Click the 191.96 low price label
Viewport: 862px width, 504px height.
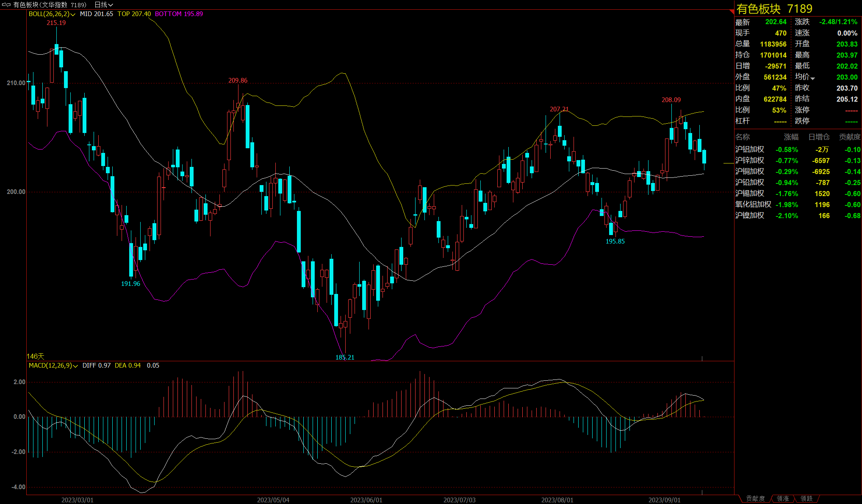pos(130,284)
